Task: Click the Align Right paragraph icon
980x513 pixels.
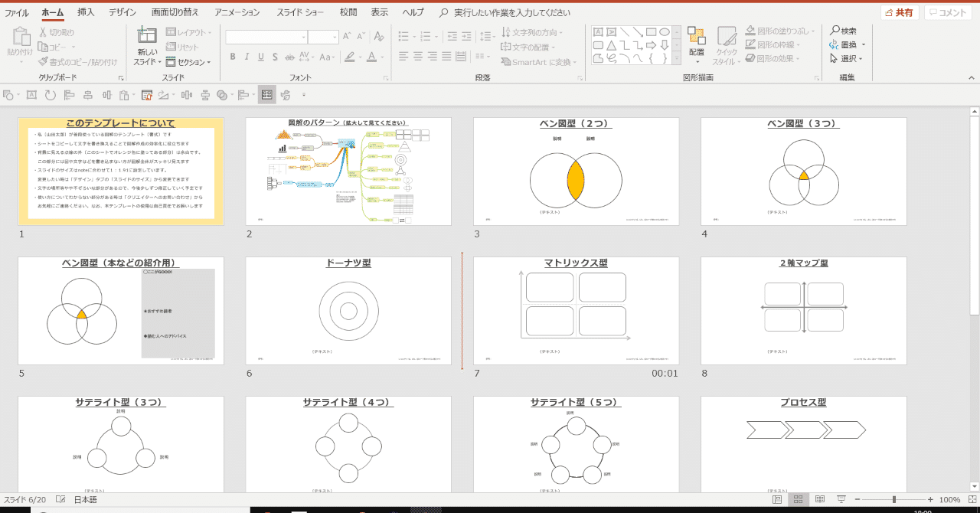Action: (433, 56)
